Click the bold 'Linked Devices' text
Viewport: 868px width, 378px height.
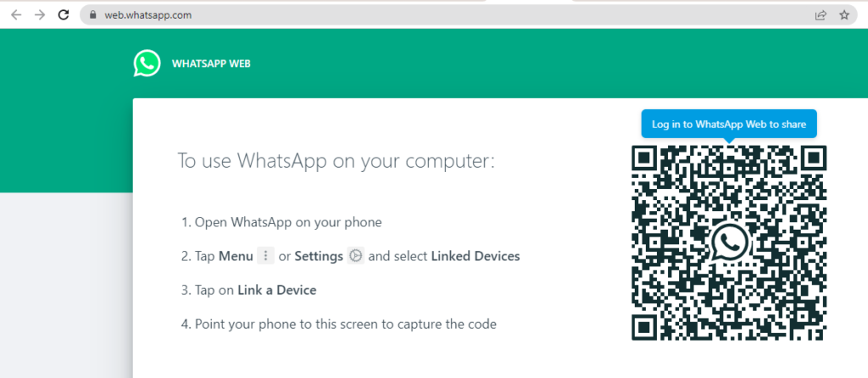click(476, 256)
